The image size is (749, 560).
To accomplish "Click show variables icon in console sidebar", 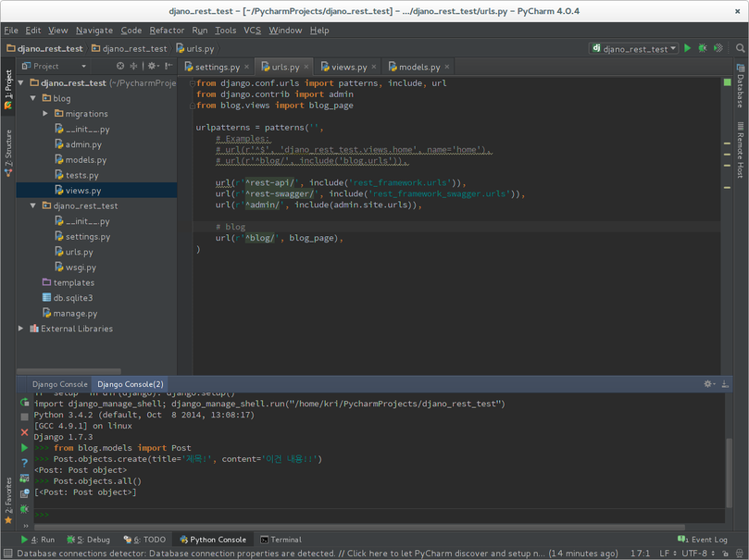I will click(x=24, y=479).
